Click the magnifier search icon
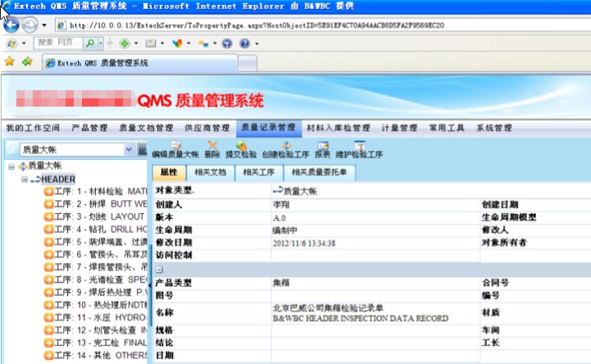This screenshot has height=364, width=591. pyautogui.click(x=90, y=43)
